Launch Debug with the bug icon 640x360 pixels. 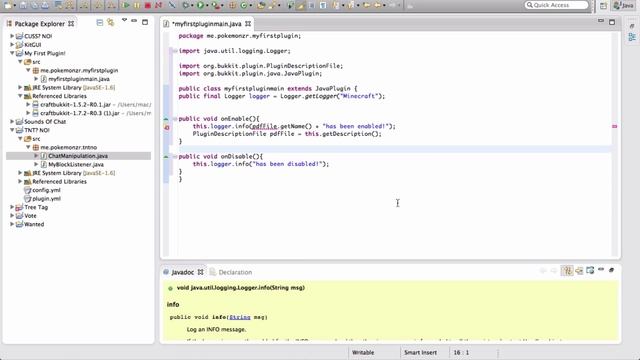[x=186, y=5]
